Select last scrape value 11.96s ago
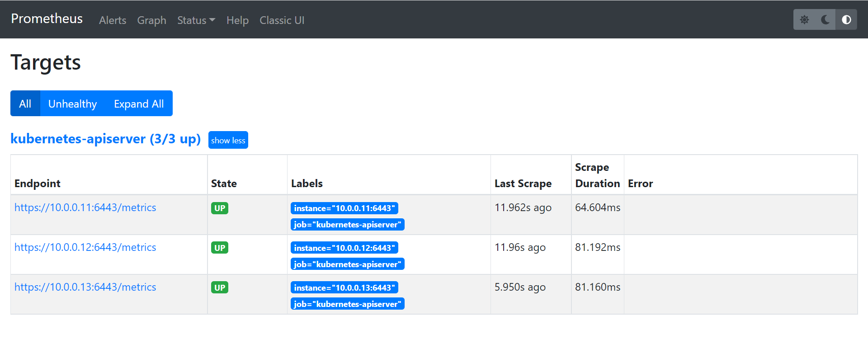Screen dimensions: 868x344 pos(520,247)
